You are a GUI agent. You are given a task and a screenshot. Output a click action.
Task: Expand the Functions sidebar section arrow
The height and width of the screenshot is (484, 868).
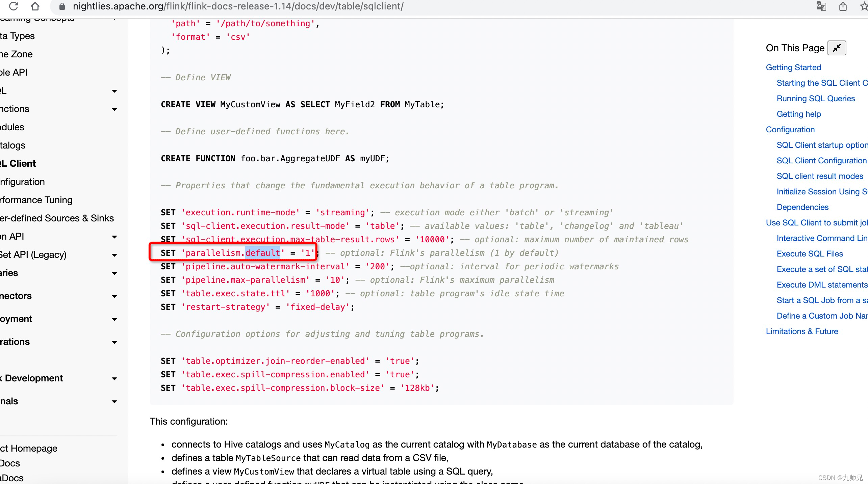[114, 109]
